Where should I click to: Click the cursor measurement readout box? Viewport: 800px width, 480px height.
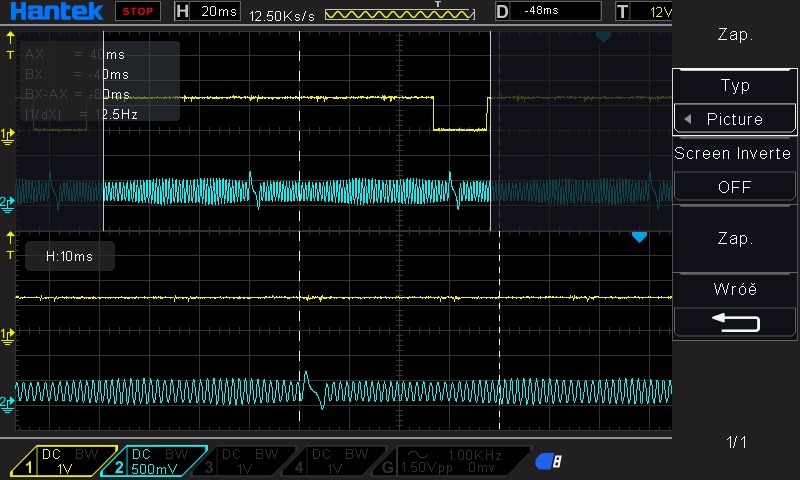point(99,82)
